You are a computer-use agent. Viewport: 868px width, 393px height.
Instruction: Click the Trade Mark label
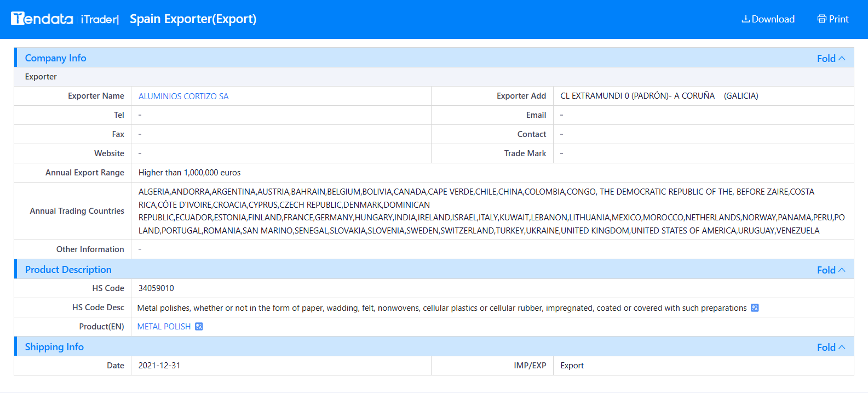coord(525,153)
